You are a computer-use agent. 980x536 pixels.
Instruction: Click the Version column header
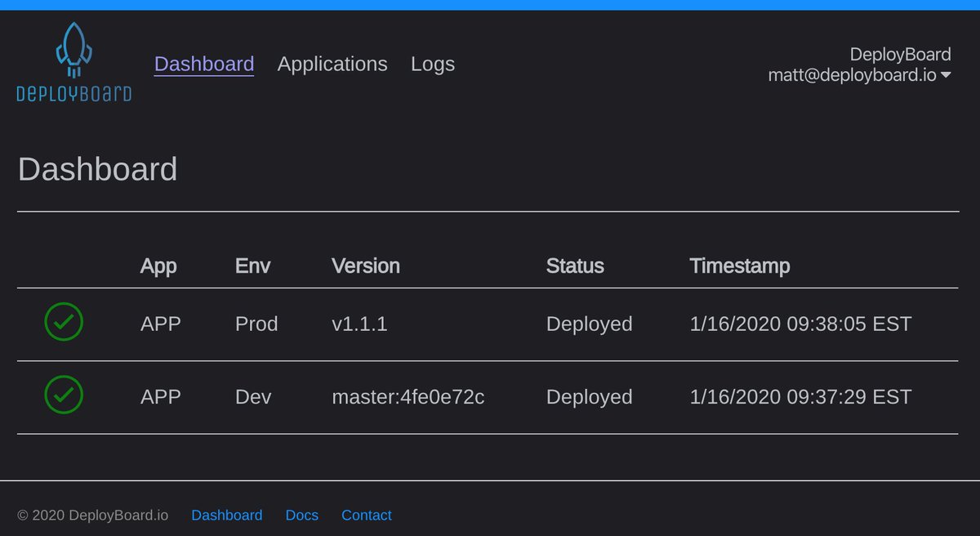click(366, 266)
